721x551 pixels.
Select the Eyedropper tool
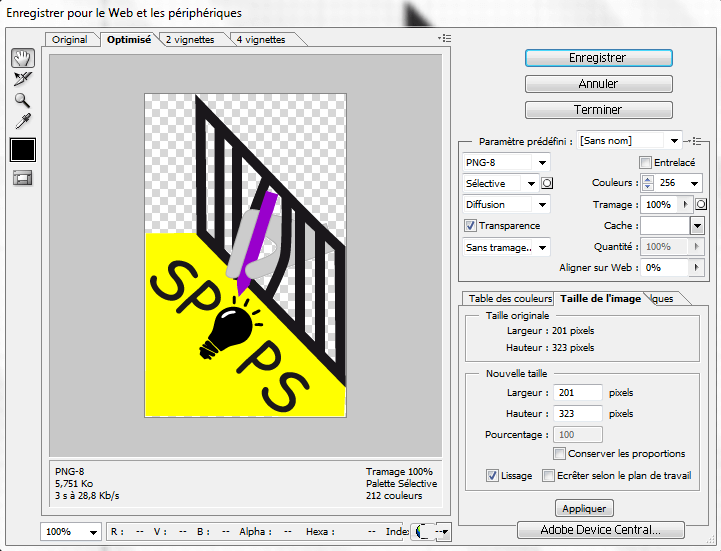point(22,121)
